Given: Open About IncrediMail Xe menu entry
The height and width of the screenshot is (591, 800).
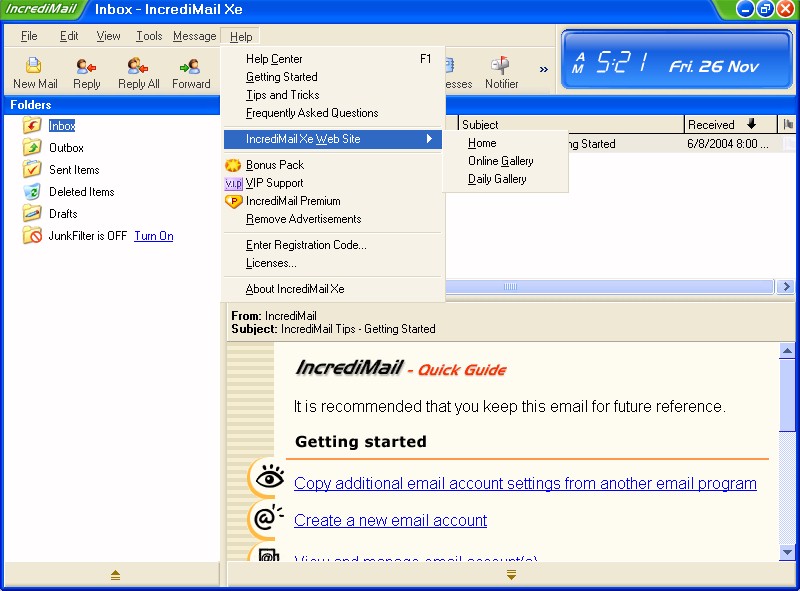Looking at the screenshot, I should pyautogui.click(x=295, y=289).
